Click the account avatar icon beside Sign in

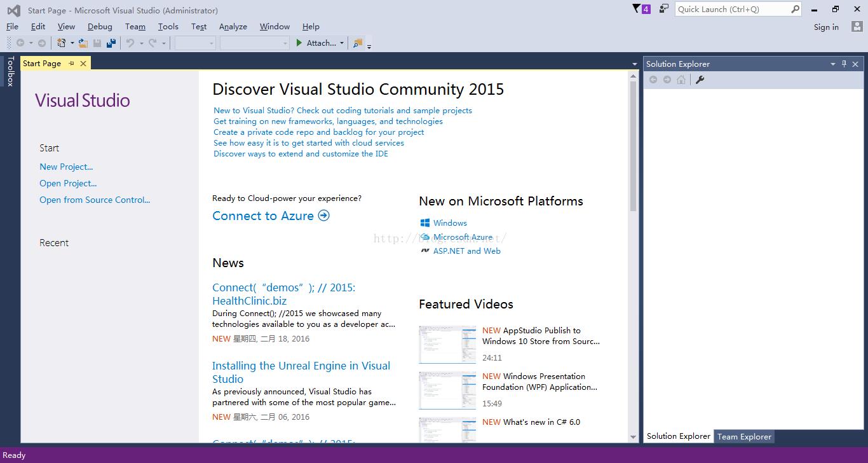[x=857, y=27]
